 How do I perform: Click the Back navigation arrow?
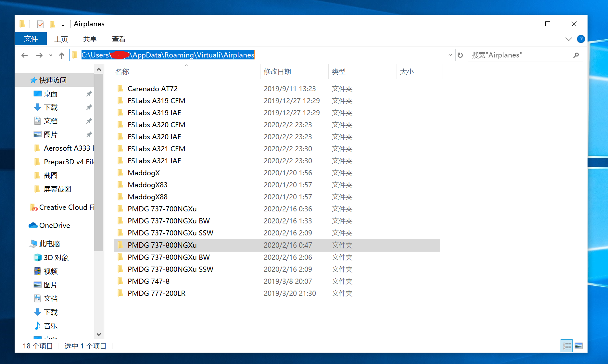(24, 55)
